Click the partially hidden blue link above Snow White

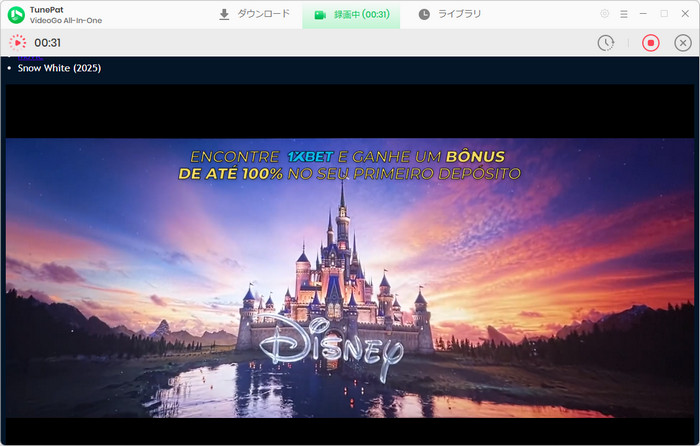(30, 58)
